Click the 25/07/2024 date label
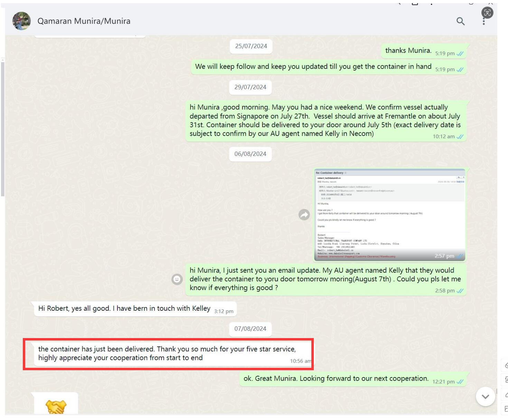 tap(251, 46)
